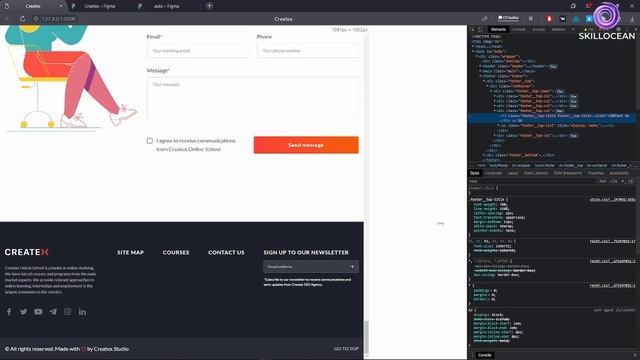Switch to the Creatəx – Figma browser tab

pyautogui.click(x=100, y=6)
